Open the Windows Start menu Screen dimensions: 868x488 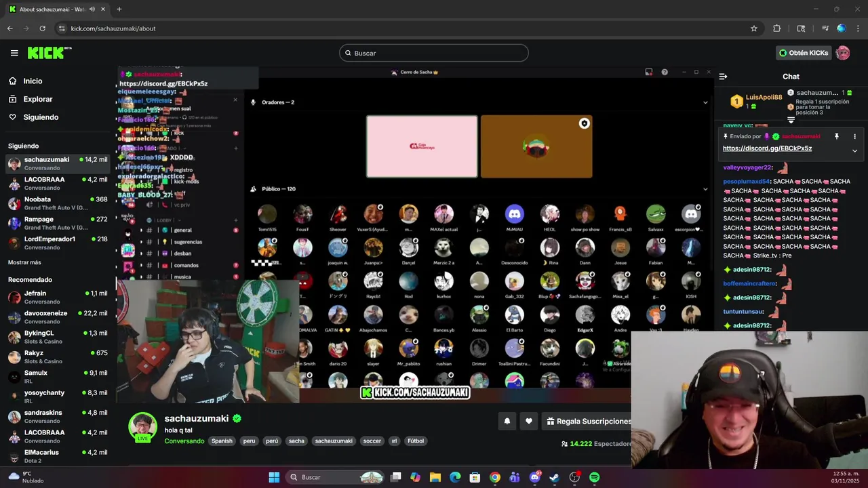274,477
